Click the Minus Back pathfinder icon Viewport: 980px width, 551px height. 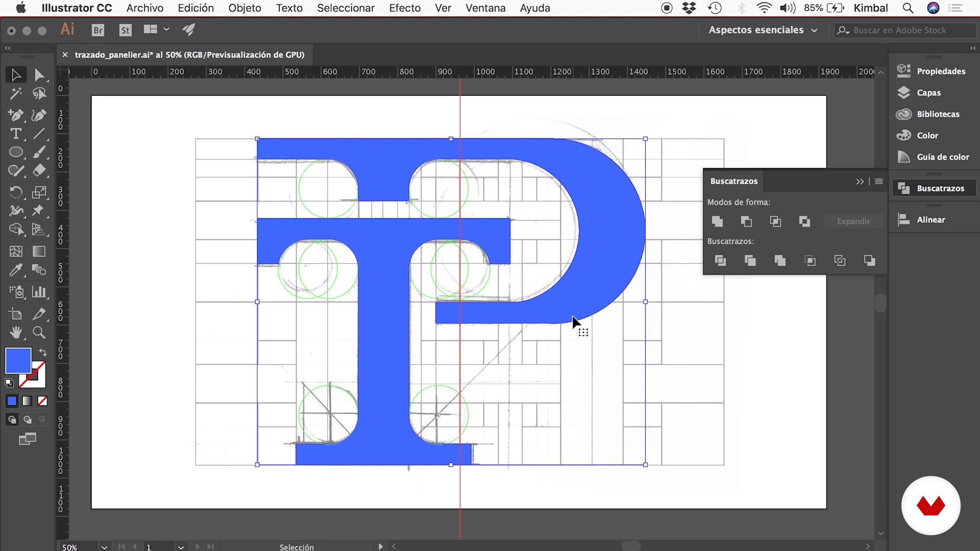coord(870,261)
